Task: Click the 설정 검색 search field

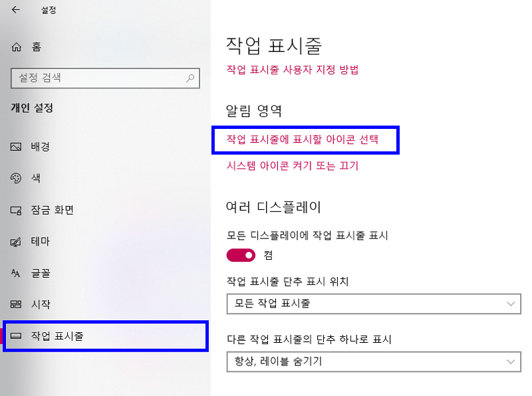Action: 100,78
